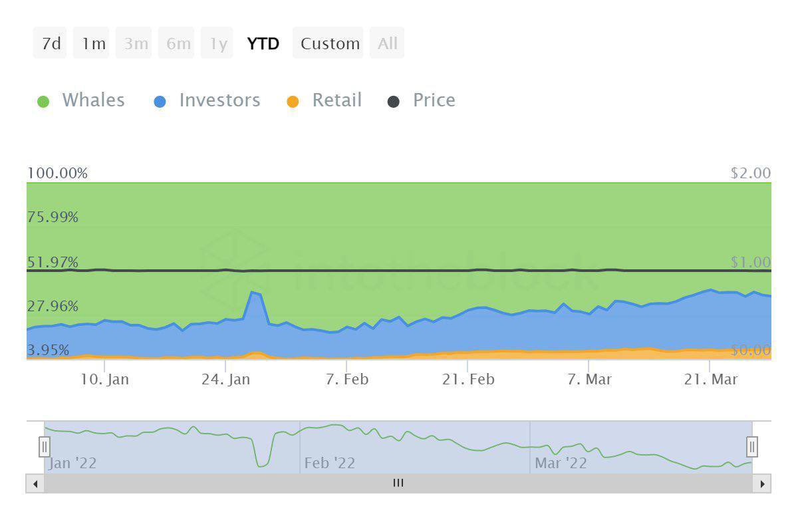The image size is (798, 532).
Task: Click the 10. Jan axis label
Action: pos(104,380)
